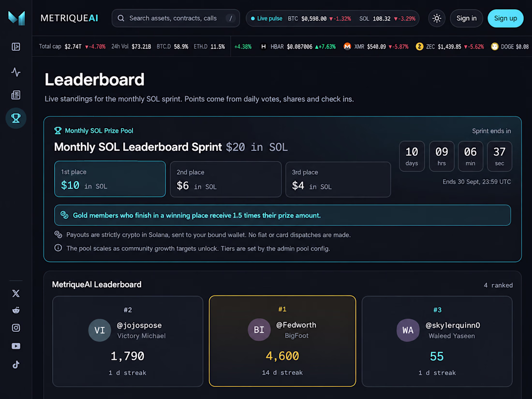The width and height of the screenshot is (532, 399).
Task: Click the search magnifier icon
Action: (x=121, y=18)
